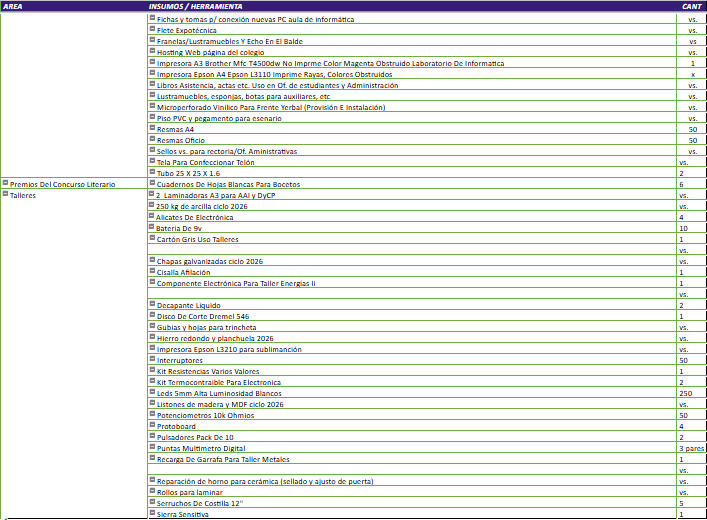707x520 pixels.
Task: Click the minus icon for Decapante Líquido
Action: click(153, 305)
